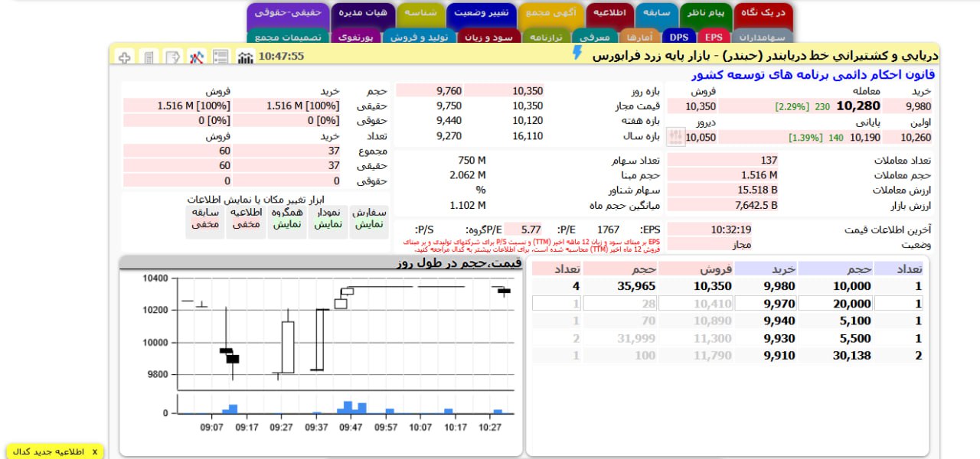Open the note edit icon in the header
The width and height of the screenshot is (980, 459).
173,57
